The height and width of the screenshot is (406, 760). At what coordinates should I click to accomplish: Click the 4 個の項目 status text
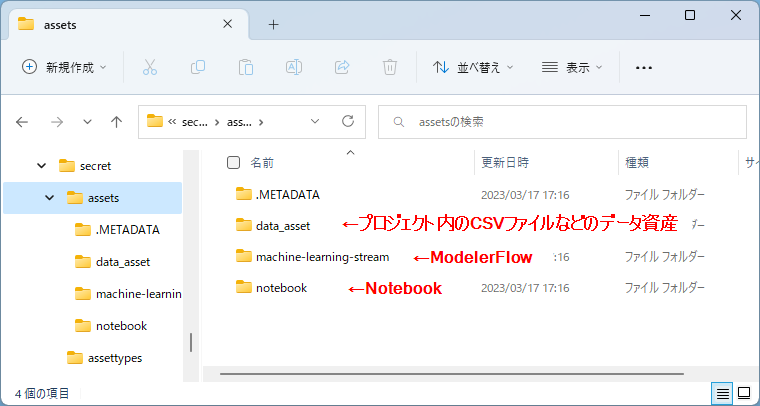[x=42, y=393]
